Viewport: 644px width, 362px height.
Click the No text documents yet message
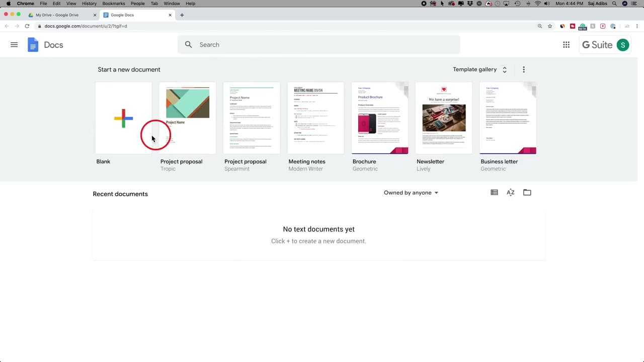[318, 229]
